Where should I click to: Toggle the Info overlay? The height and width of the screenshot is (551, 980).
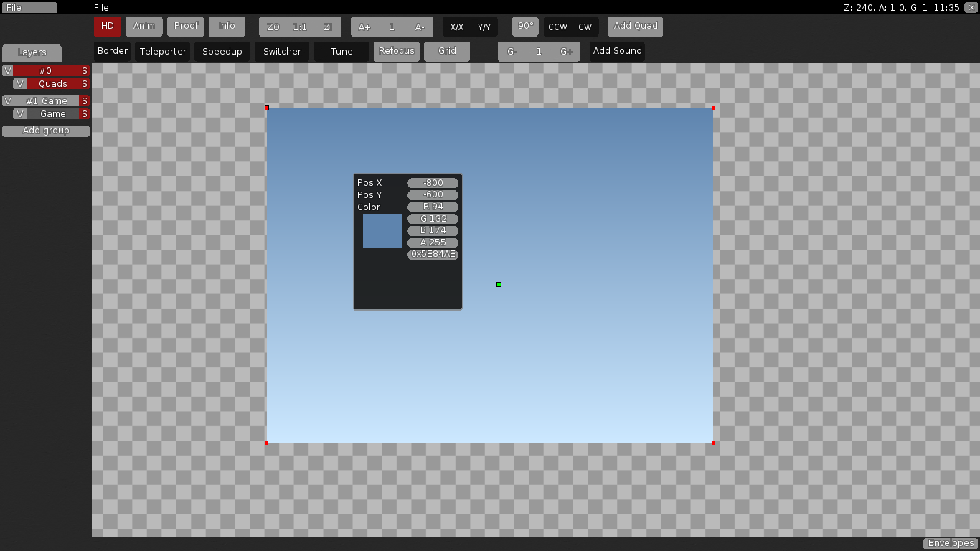227,26
